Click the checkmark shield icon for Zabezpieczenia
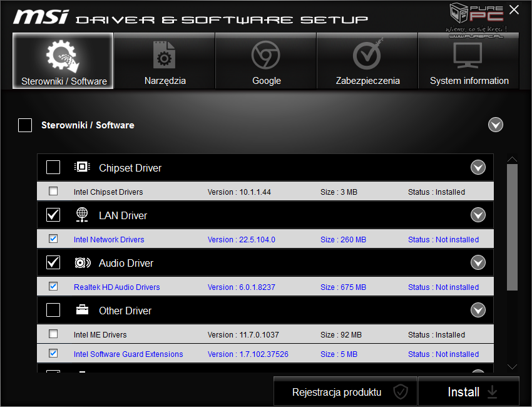The image size is (532, 407). pos(368,54)
